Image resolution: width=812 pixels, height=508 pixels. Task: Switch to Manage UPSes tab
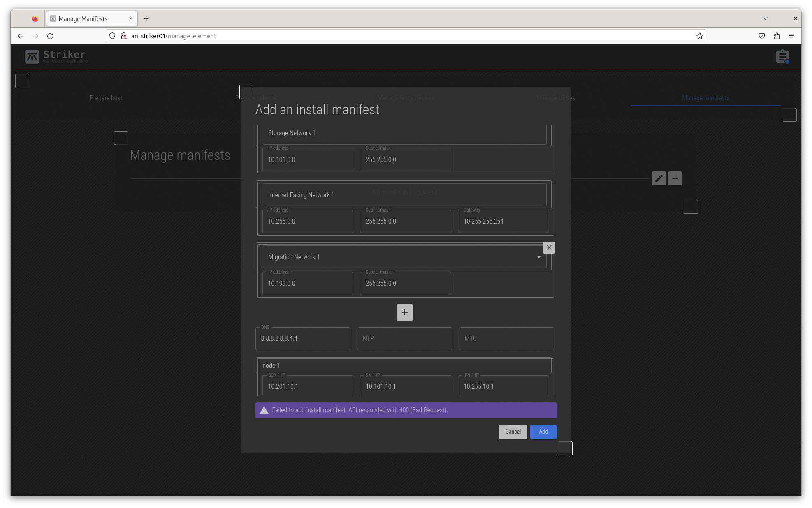tap(556, 98)
